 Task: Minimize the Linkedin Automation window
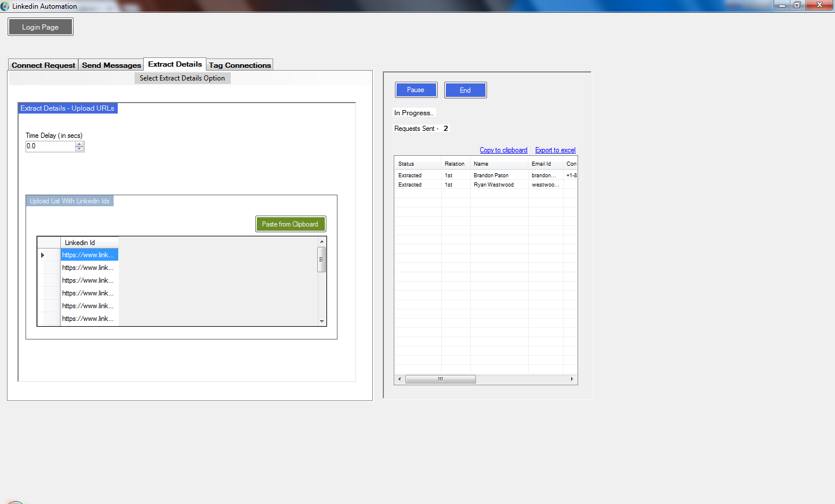tap(782, 5)
